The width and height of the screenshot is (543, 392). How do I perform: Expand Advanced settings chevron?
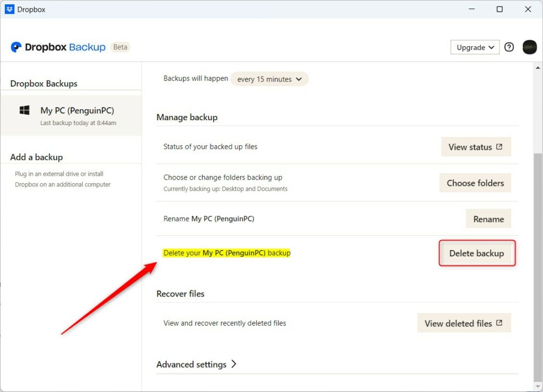[234, 364]
